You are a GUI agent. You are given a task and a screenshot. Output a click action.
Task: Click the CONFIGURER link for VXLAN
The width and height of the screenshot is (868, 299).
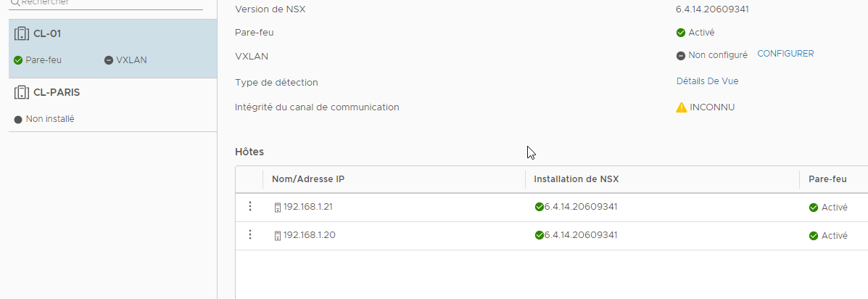click(785, 54)
